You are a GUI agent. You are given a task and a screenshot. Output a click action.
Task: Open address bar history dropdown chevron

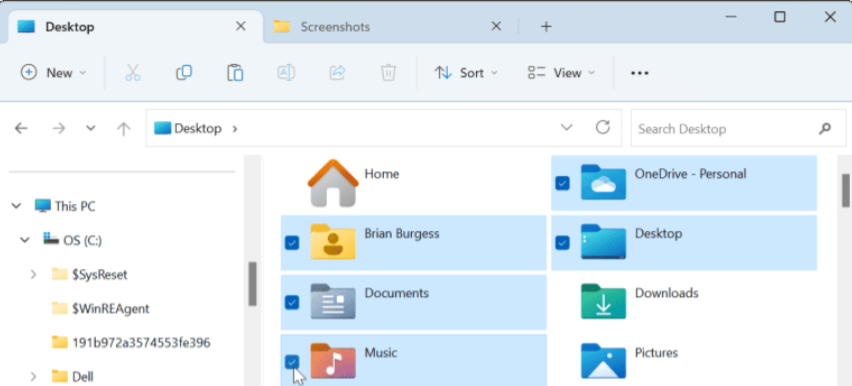(566, 128)
